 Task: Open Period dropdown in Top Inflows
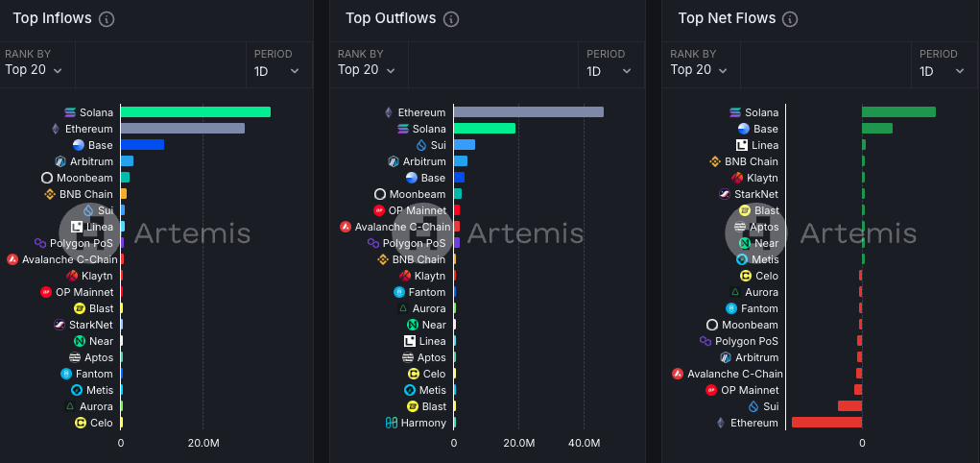(279, 64)
